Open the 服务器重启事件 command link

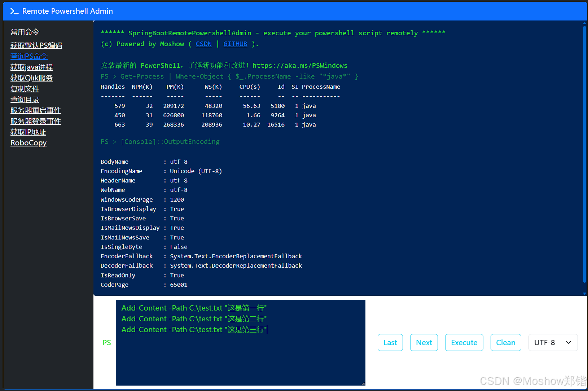click(36, 110)
